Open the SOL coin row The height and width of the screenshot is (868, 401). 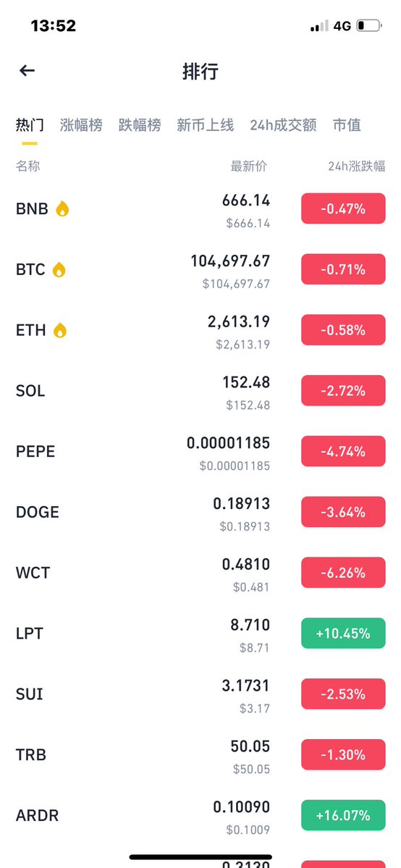200,391
